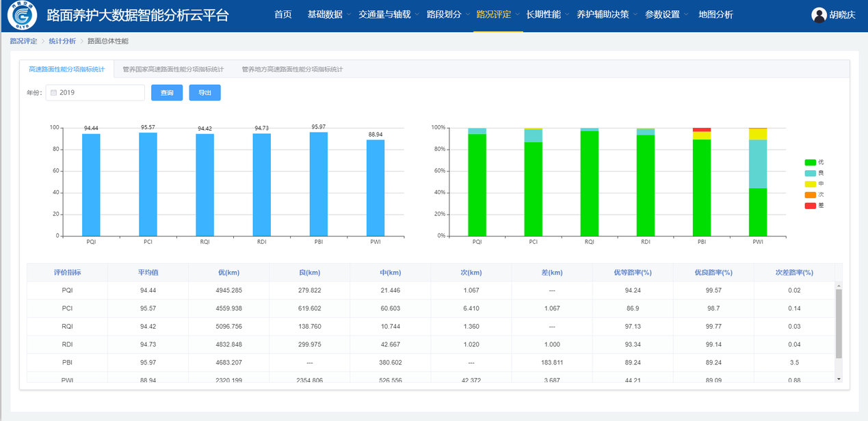The width and height of the screenshot is (868, 421).
Task: Open 首页 from navigation bar
Action: click(x=282, y=14)
